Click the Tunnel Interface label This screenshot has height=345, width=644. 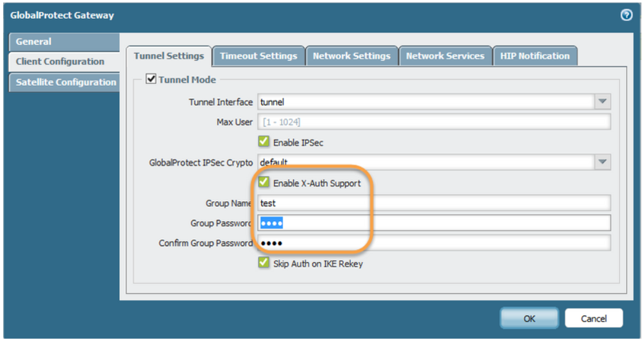[220, 102]
